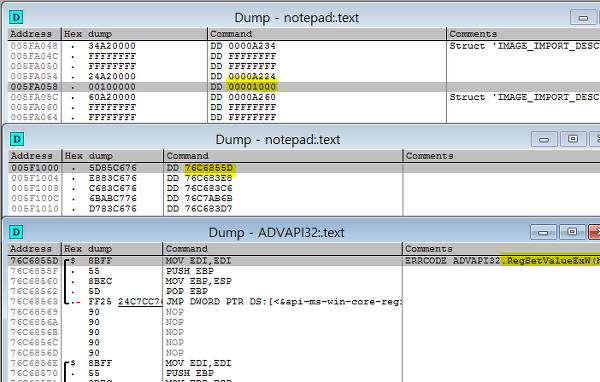Click the MOV EDI,EDI command at 76C6855D
This screenshot has width=600, height=382.
tap(198, 261)
